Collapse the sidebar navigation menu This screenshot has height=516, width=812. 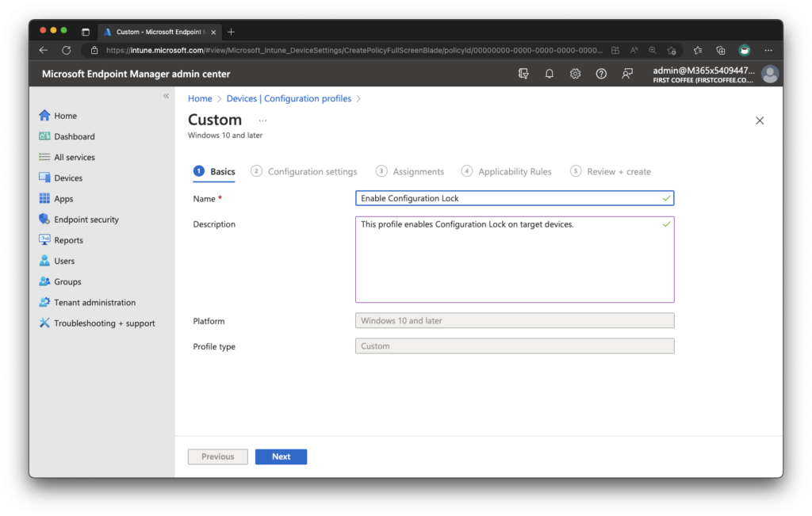click(x=167, y=96)
